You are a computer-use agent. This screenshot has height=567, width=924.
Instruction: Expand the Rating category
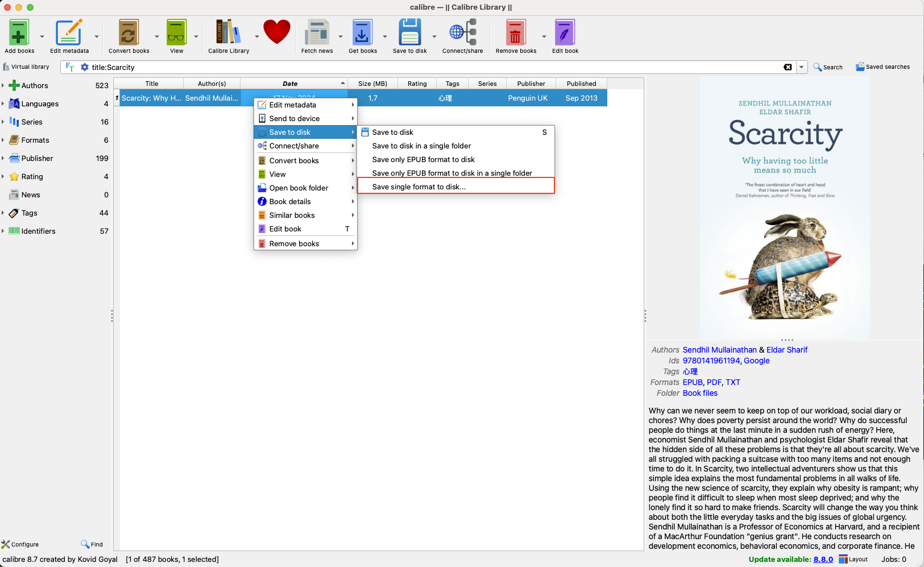pyautogui.click(x=3, y=176)
